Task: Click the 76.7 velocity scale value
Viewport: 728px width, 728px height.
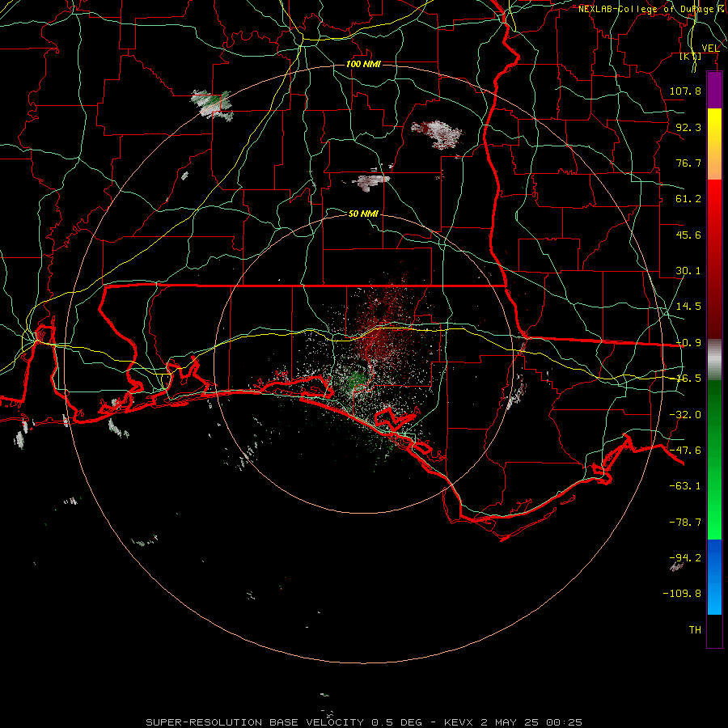Action: click(x=688, y=163)
